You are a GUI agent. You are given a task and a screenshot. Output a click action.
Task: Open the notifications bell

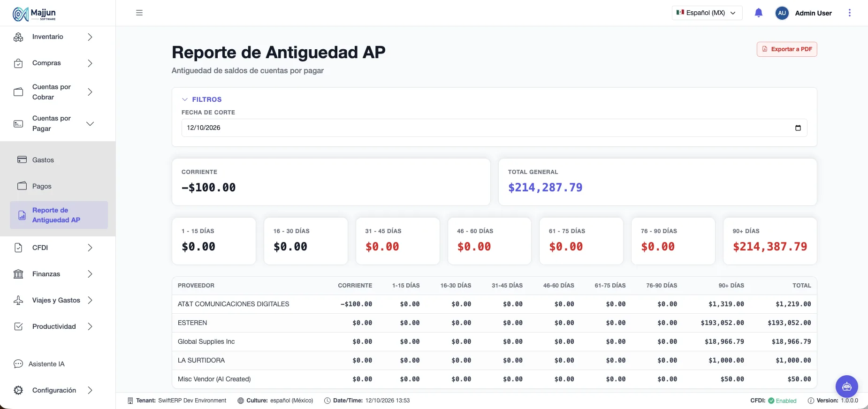tap(759, 13)
